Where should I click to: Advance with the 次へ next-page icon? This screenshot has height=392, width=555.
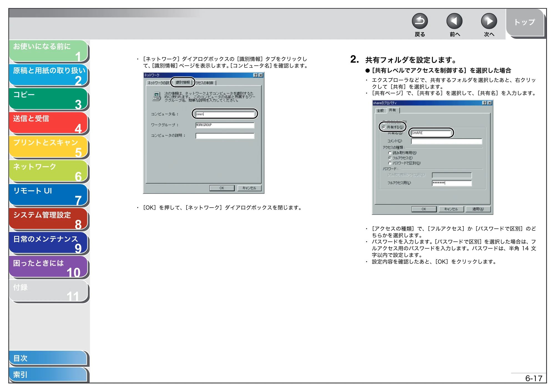489,21
